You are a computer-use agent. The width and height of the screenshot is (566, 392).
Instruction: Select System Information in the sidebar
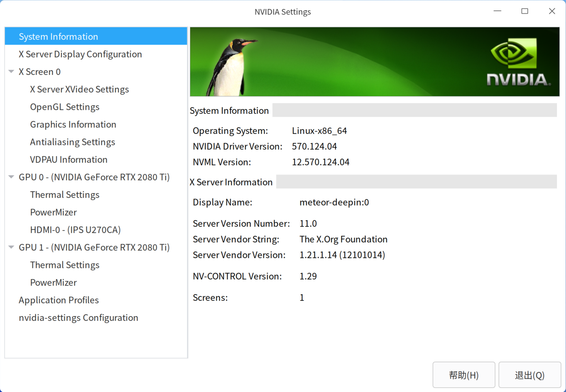point(96,36)
